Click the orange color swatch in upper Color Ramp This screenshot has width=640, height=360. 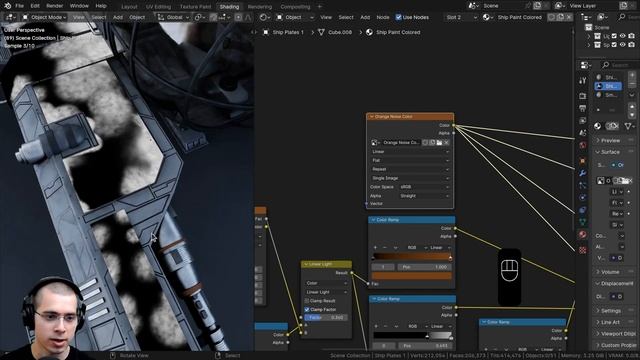pyautogui.click(x=411, y=276)
